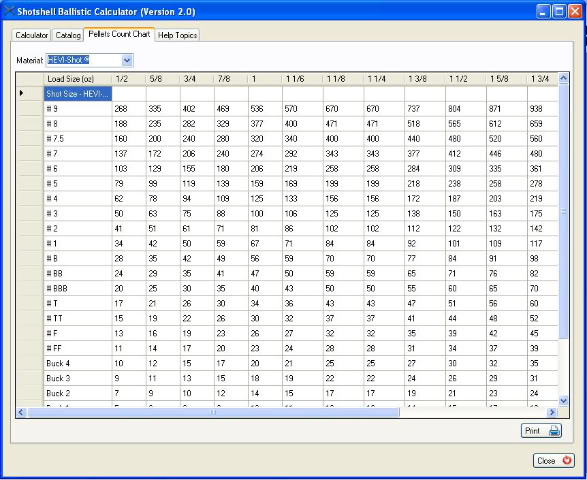Click the app icon in title bar
The image size is (587, 480).
[x=8, y=11]
